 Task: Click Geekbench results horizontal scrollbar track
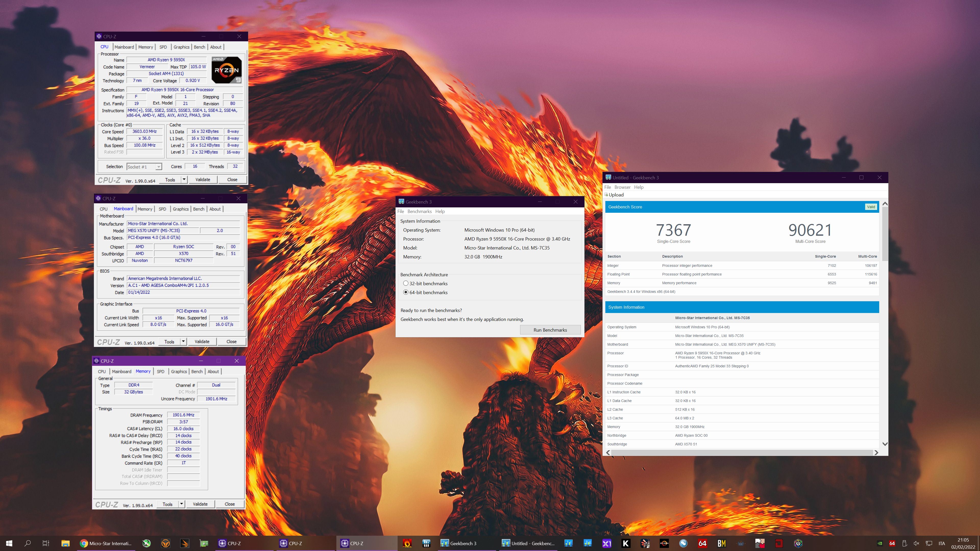click(x=742, y=453)
